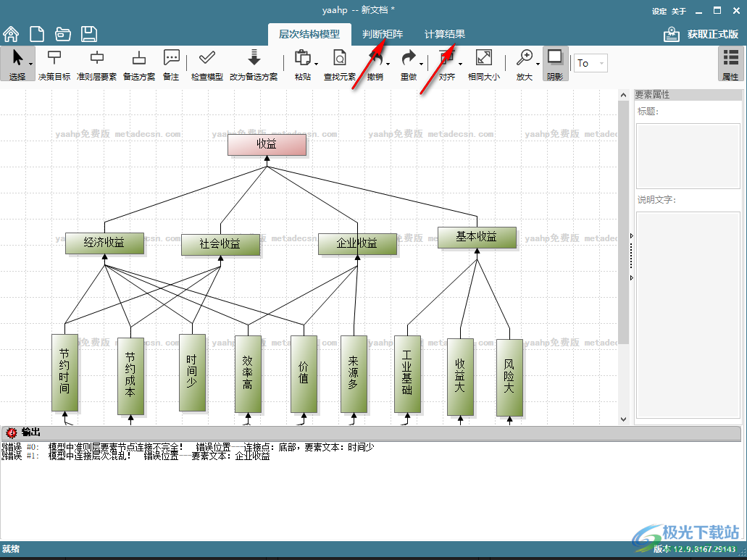Switch to the 判断矩阵 tab
The width and height of the screenshot is (747, 560).
pyautogui.click(x=383, y=34)
